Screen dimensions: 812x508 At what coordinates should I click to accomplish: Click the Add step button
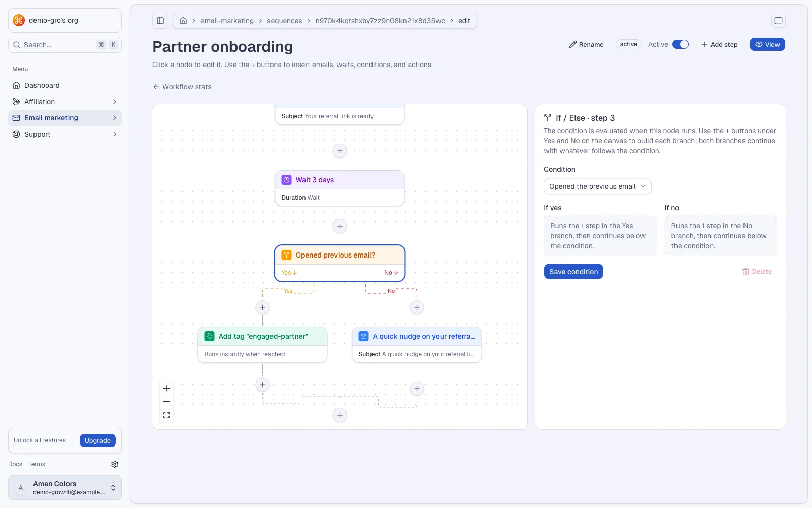tap(719, 44)
